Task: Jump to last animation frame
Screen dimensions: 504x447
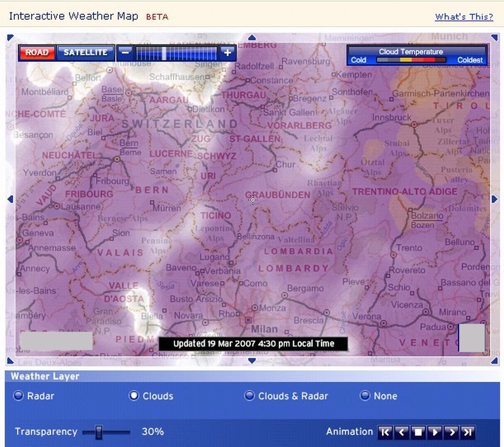Action: (x=468, y=432)
